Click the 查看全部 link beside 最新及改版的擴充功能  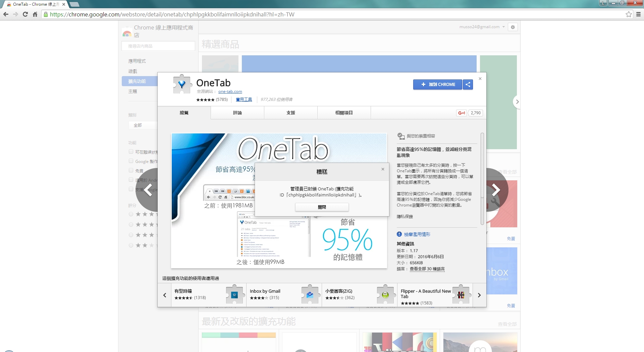(507, 324)
